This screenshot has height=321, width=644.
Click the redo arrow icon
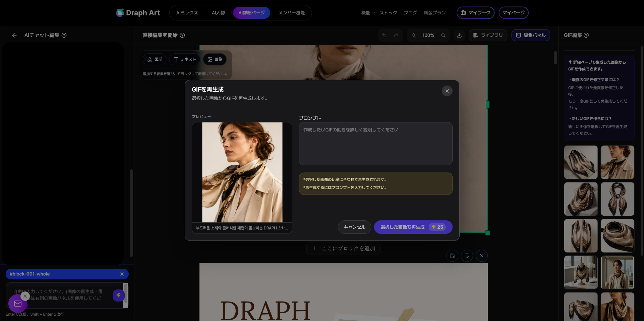396,35
